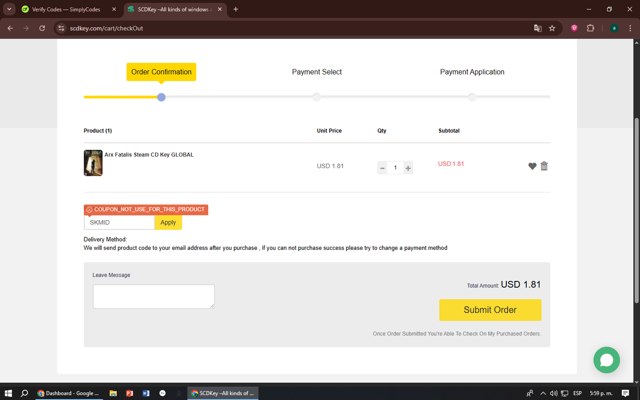Click the page vertical scrollbar

click(636, 211)
